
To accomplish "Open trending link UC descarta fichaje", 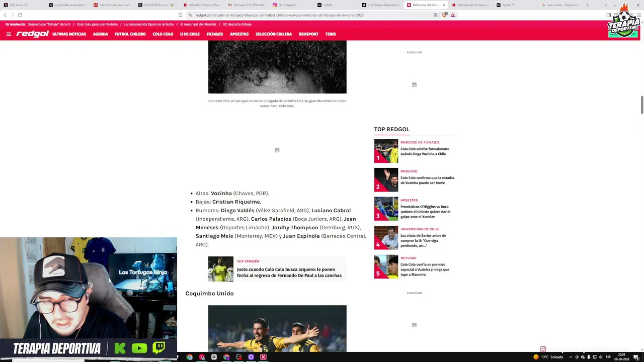I will click(237, 24).
